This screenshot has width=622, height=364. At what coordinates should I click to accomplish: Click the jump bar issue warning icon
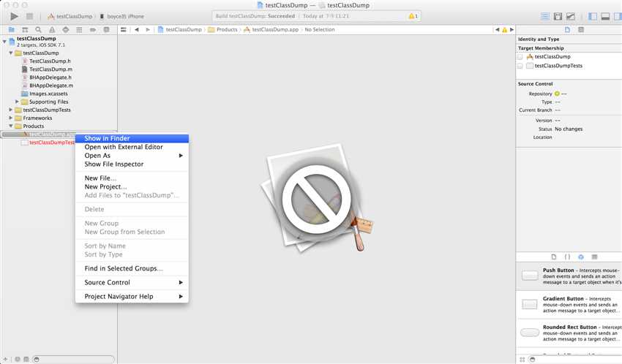[x=505, y=30]
